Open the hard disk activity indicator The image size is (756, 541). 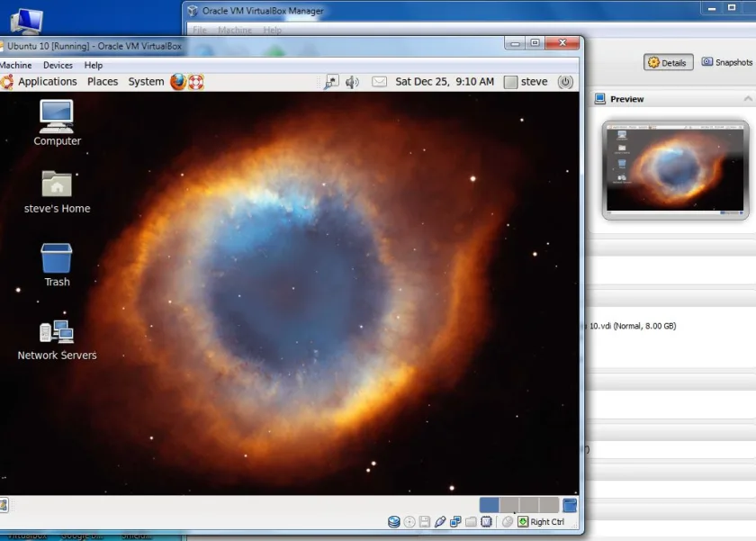pos(394,522)
